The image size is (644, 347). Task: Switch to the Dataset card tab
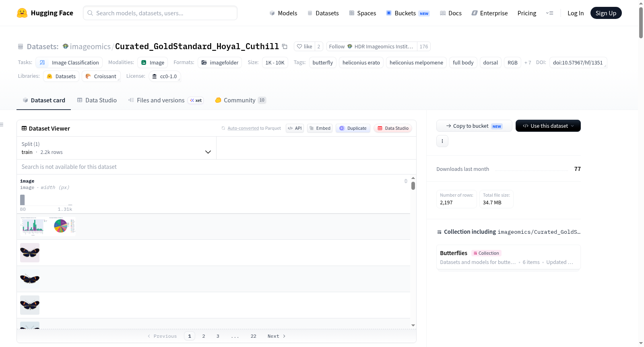click(44, 100)
